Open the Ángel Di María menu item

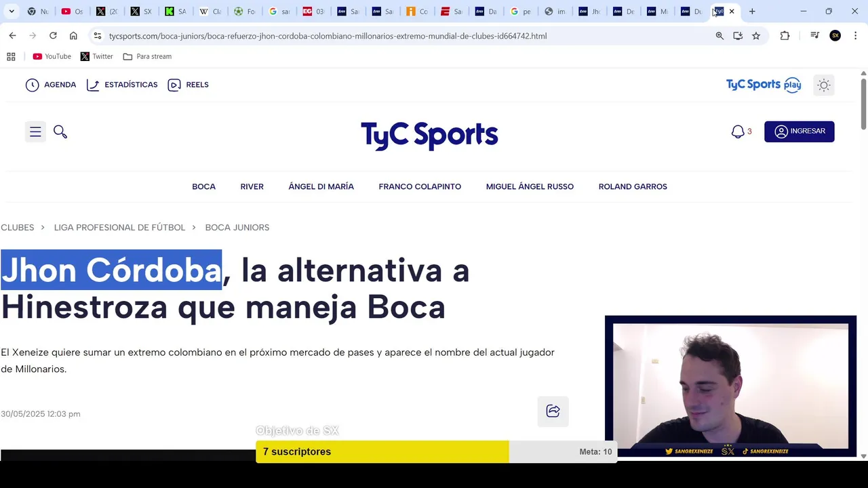click(321, 186)
